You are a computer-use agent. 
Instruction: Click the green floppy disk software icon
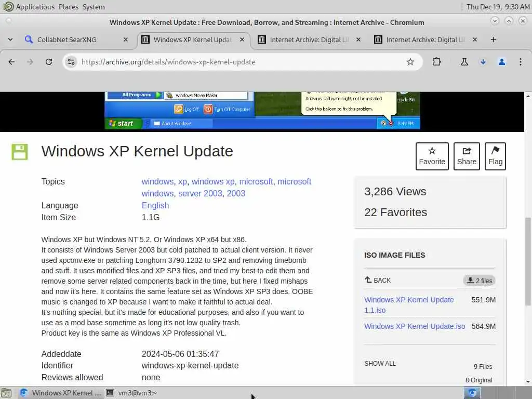coord(20,152)
